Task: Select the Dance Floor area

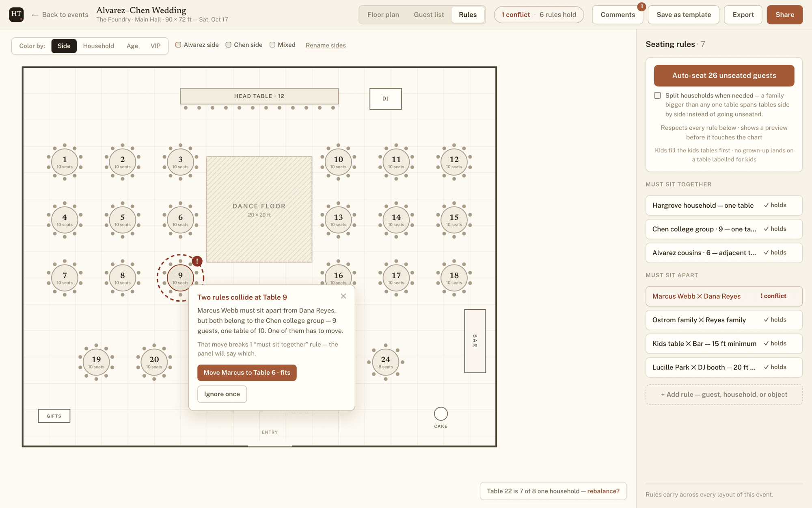Action: coord(259,209)
